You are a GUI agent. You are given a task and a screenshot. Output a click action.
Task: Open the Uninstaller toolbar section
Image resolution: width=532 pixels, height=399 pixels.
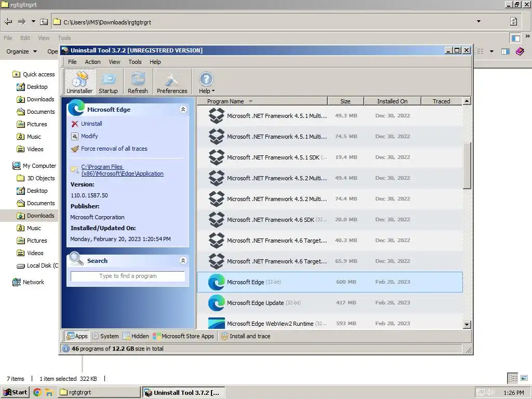(x=79, y=82)
